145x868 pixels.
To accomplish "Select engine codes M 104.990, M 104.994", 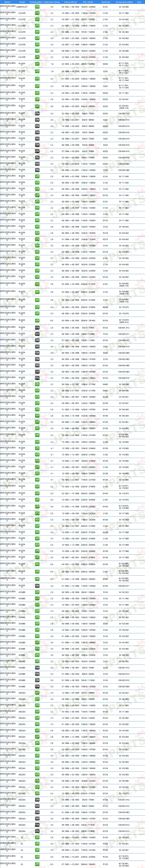I will pyautogui.click(x=124, y=436).
